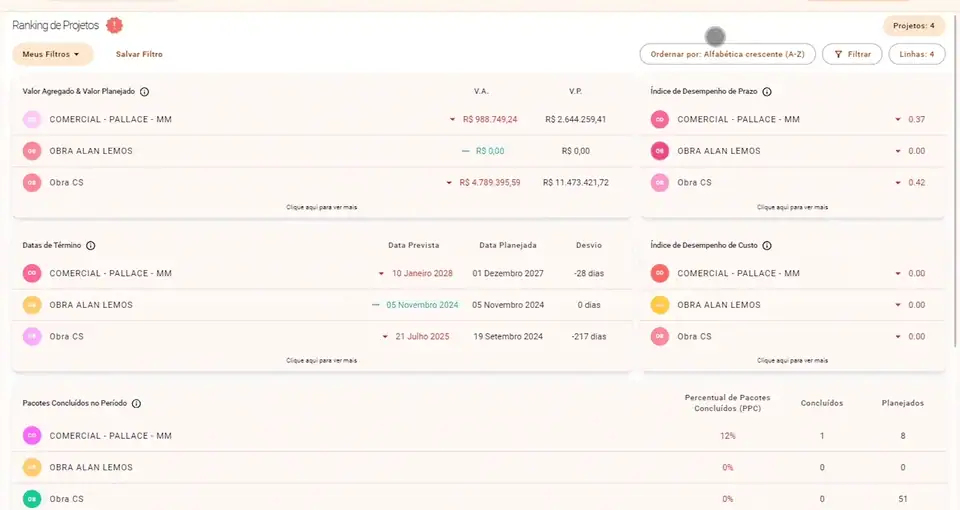Click COMERCIAL - PALLACE avatar in Datas de Término panel

[32, 273]
